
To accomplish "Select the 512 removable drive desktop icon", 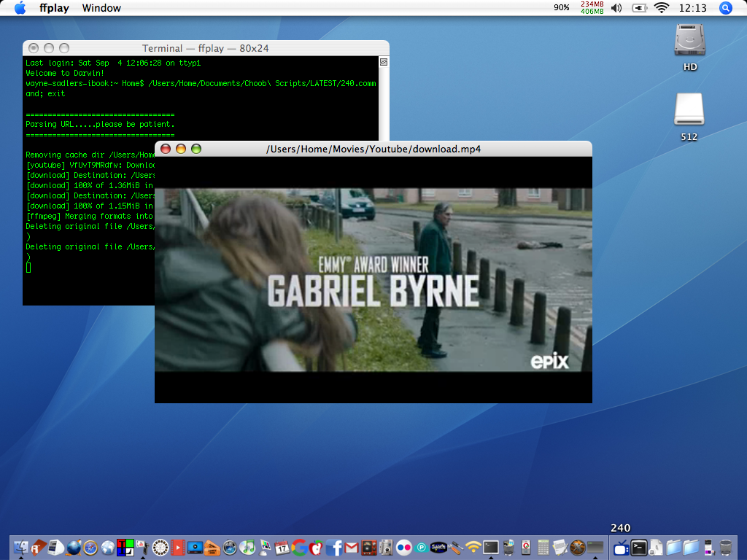I will (x=689, y=109).
